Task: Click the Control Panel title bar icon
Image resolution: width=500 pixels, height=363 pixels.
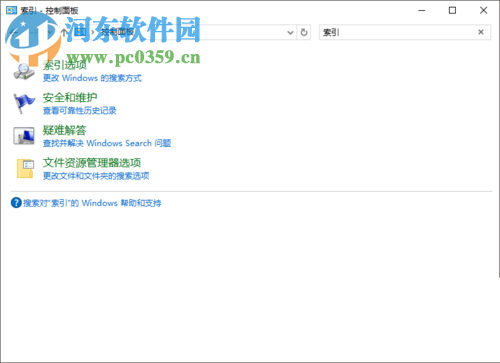Action: click(x=11, y=10)
